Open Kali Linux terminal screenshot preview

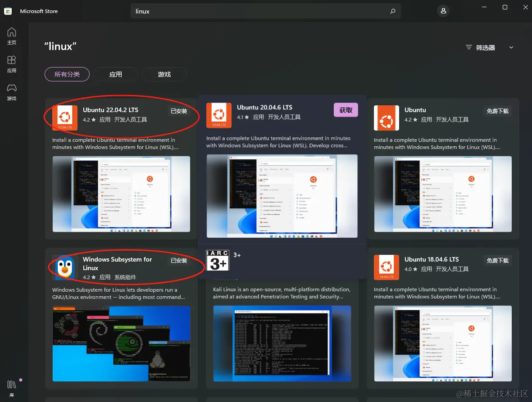(282, 343)
